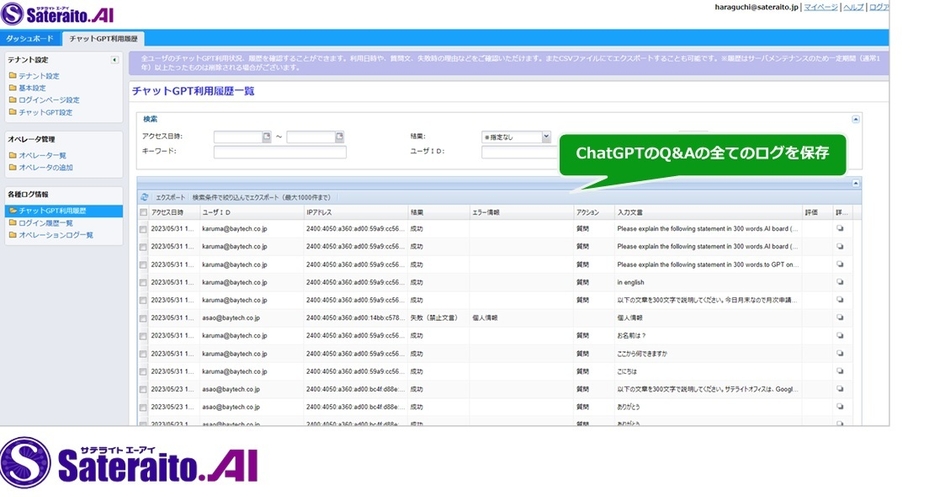Open the calendar picker for the start date
The height and width of the screenshot is (497, 940).
pyautogui.click(x=266, y=137)
